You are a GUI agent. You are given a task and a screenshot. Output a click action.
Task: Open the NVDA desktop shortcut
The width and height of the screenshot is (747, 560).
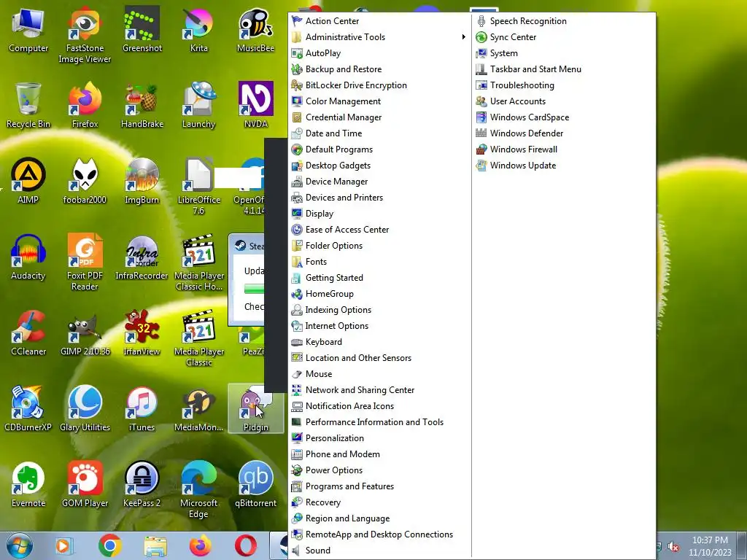(x=256, y=106)
